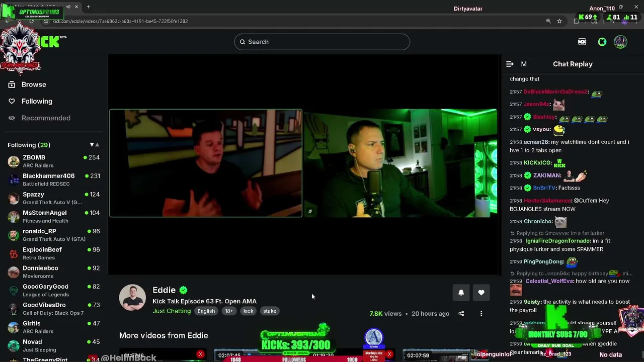Toggle the Following list sort arrows
Image resolution: width=644 pixels, height=362 pixels.
pos(94,145)
